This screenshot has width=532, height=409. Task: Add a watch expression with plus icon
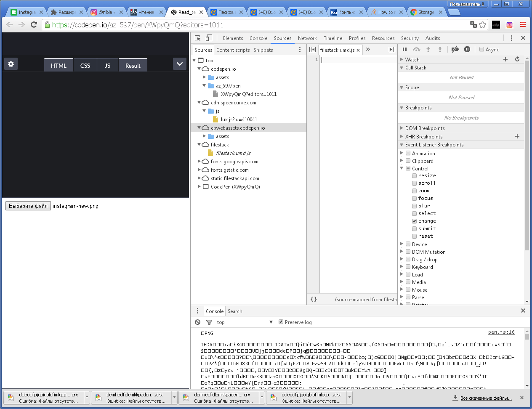505,59
